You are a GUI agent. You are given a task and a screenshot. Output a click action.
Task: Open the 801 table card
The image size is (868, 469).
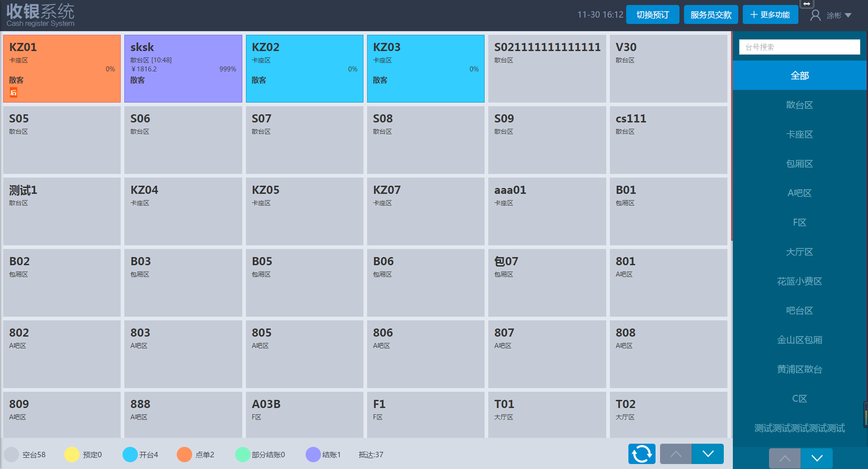coord(668,283)
